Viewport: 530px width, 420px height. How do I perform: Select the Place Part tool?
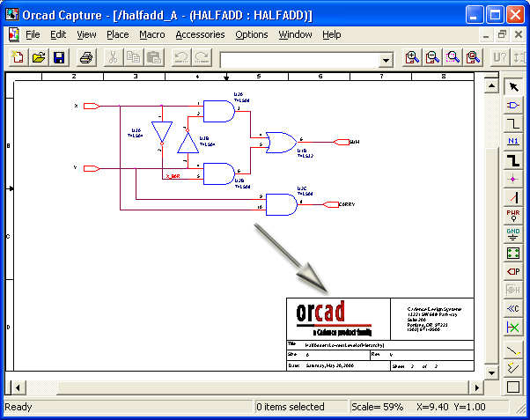(513, 105)
